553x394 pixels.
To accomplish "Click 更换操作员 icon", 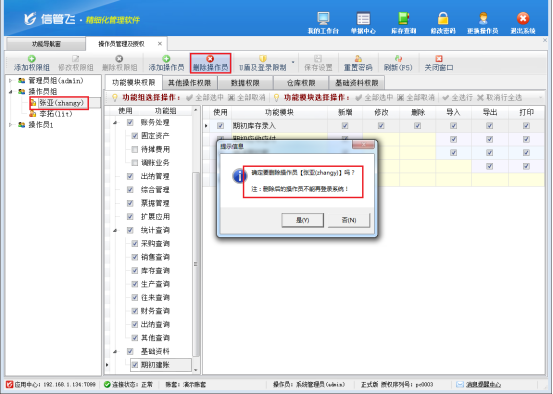I will coord(482,23).
